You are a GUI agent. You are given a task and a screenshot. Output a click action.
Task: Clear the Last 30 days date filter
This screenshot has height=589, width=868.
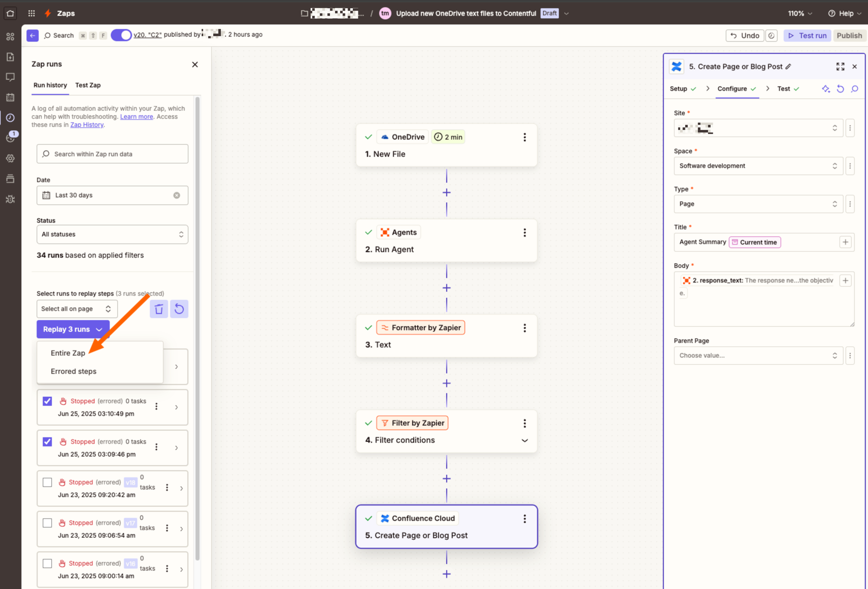pyautogui.click(x=177, y=195)
